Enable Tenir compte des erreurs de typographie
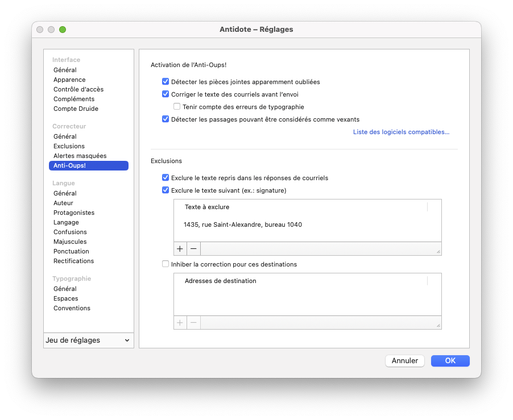Viewport: 513px width, 420px height. point(177,106)
